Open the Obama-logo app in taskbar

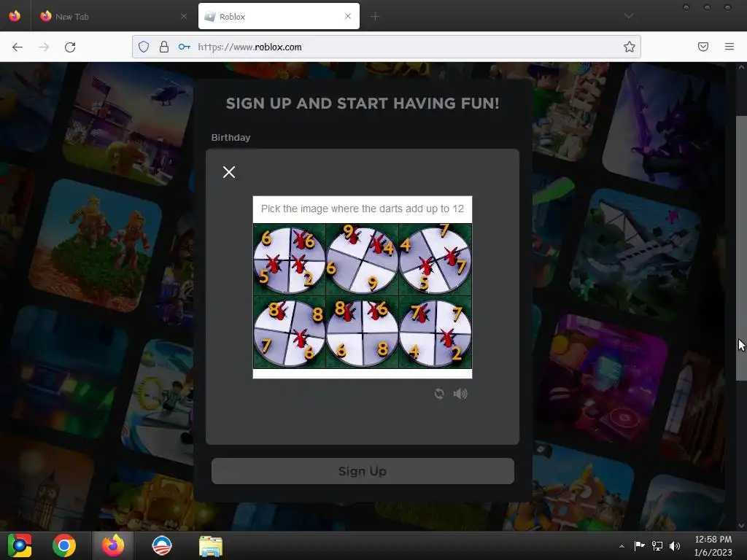click(x=161, y=545)
